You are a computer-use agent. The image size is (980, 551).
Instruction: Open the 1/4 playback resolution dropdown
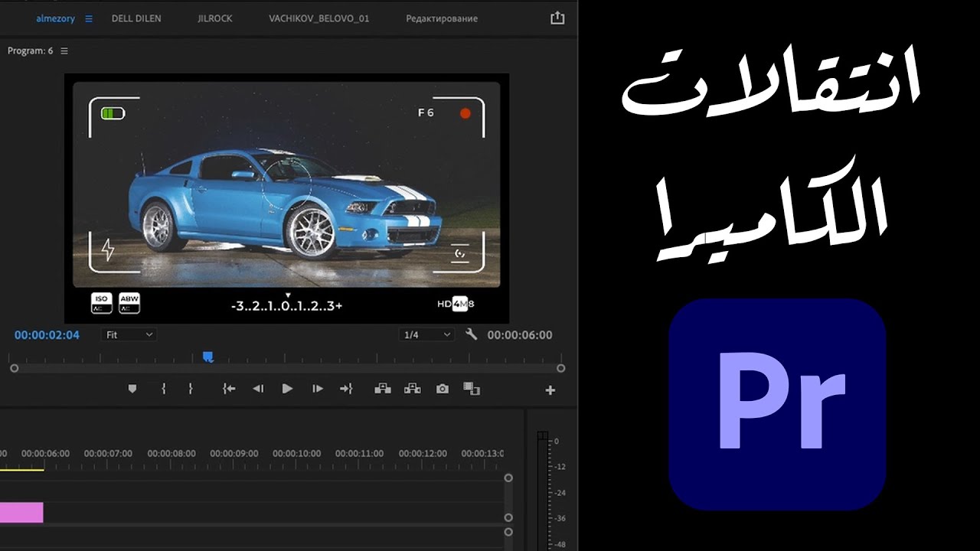tap(427, 334)
